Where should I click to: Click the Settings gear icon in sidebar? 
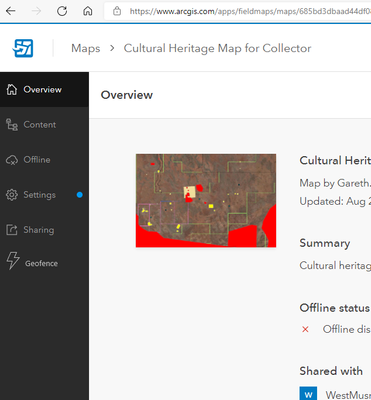(12, 195)
